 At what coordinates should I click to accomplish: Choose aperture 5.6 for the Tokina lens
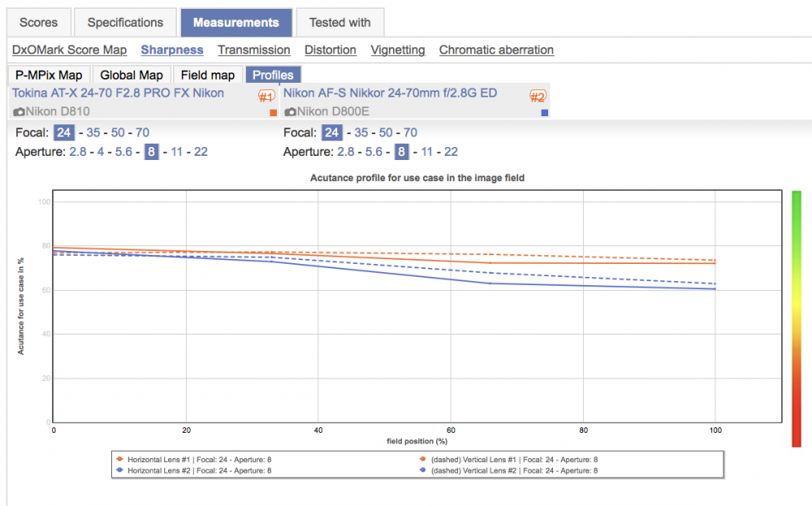(123, 152)
